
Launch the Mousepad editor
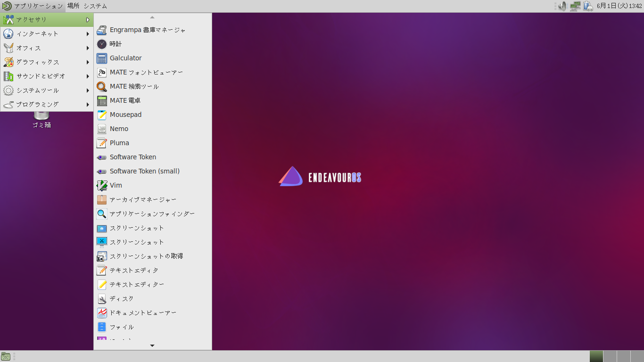(153, 115)
